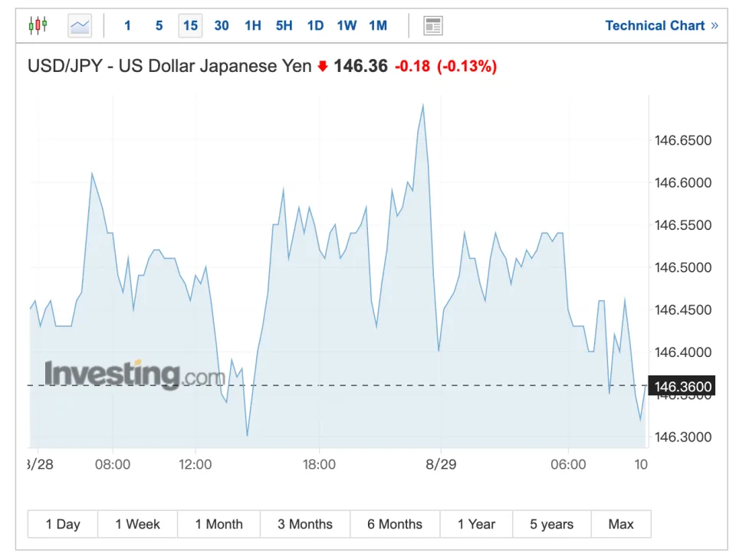Screen dimensions: 736x560
Task: Switch to 1H interval
Action: [x=253, y=25]
